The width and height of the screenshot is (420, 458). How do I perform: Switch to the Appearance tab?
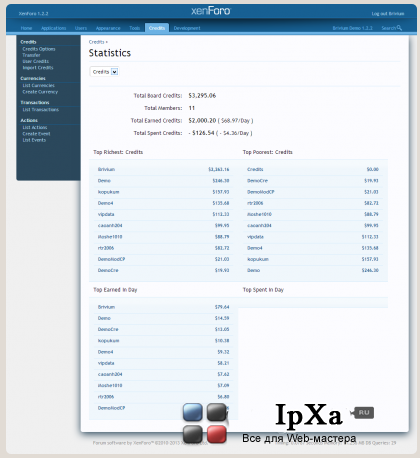click(108, 28)
